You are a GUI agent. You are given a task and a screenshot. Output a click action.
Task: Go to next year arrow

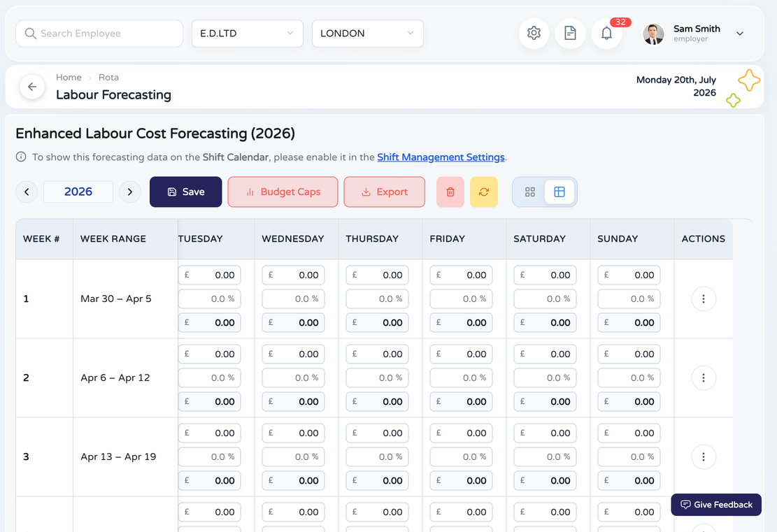point(130,192)
